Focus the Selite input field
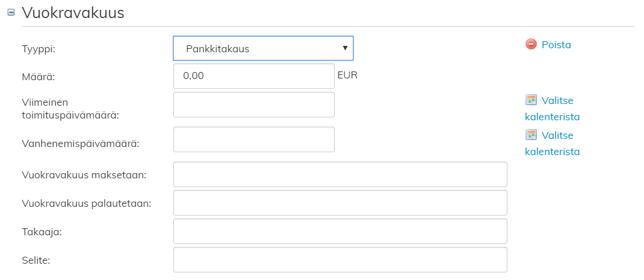 pos(340,260)
